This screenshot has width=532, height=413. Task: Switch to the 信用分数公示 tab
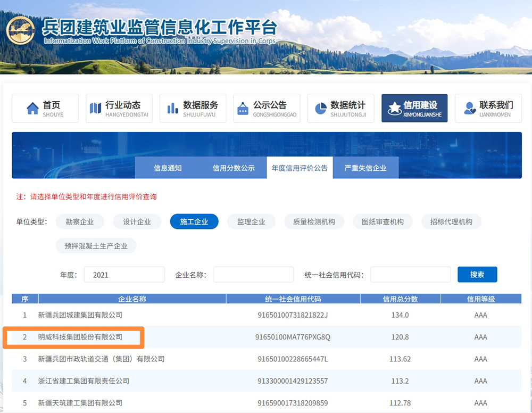(234, 168)
